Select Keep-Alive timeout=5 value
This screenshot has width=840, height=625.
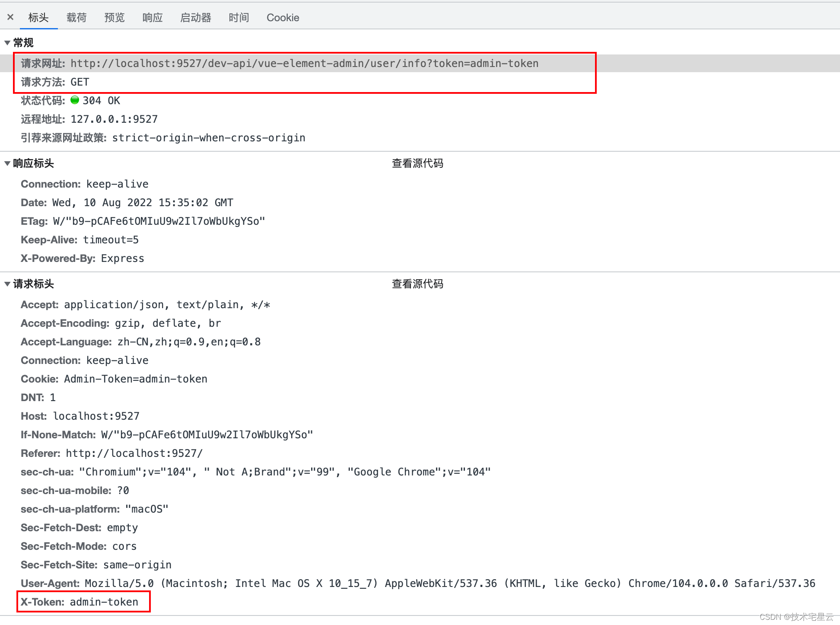click(x=111, y=240)
